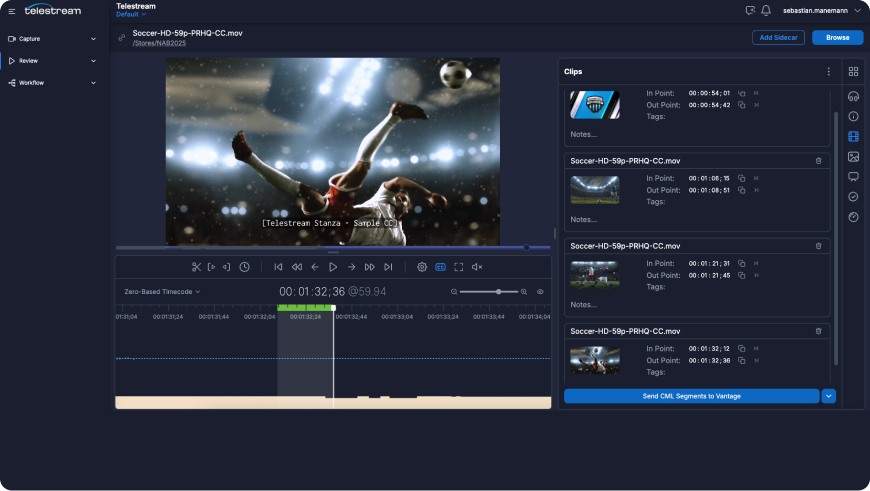Open the timecode clock tool
The width and height of the screenshot is (870, 491).
pos(245,267)
